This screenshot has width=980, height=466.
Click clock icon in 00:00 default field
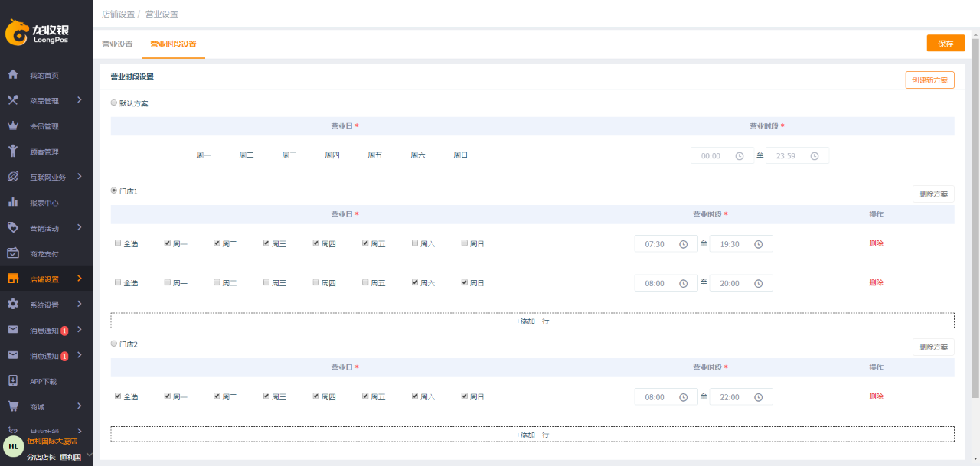(740, 156)
